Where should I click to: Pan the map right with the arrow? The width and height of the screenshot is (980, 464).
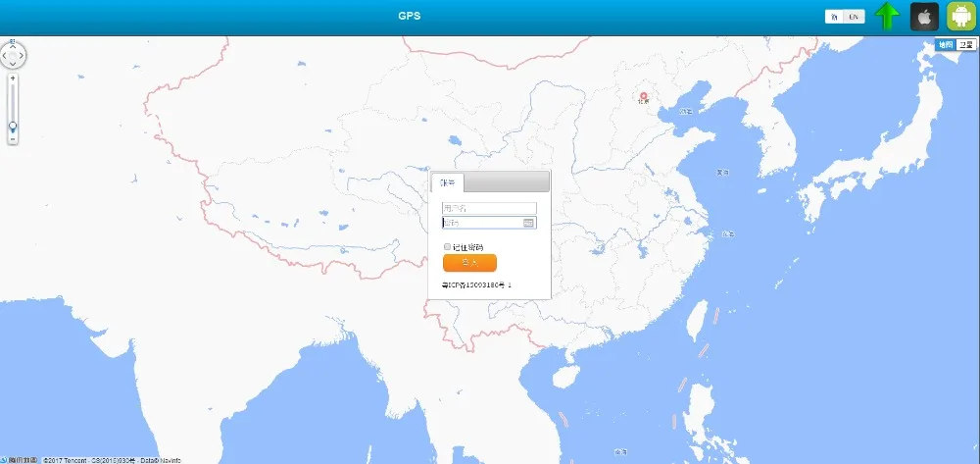click(22, 56)
